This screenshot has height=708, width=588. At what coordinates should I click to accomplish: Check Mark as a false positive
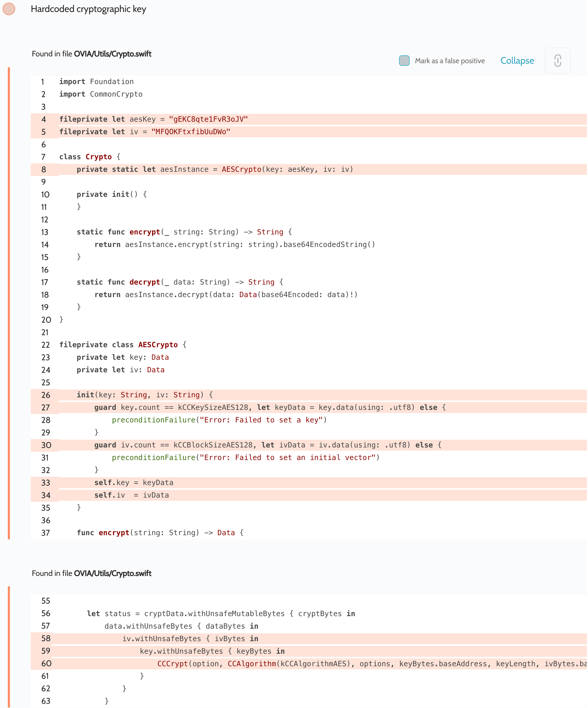click(404, 61)
